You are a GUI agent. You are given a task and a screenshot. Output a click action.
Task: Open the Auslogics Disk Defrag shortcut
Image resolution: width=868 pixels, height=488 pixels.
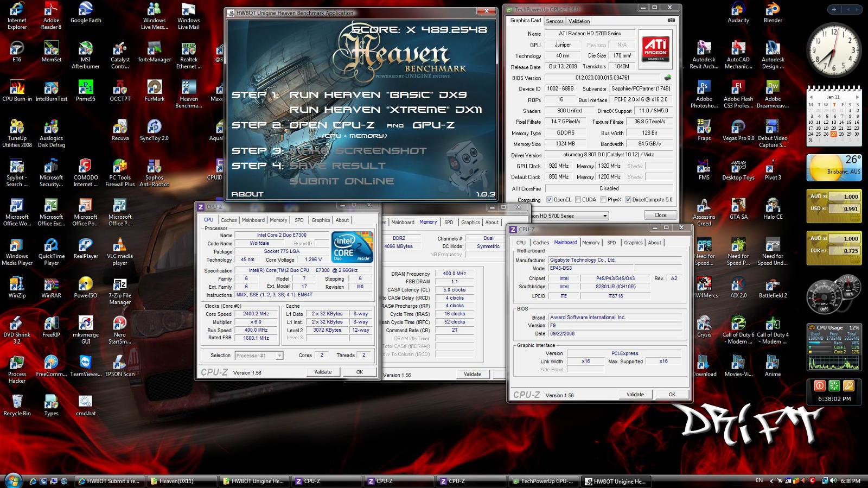pyautogui.click(x=51, y=134)
